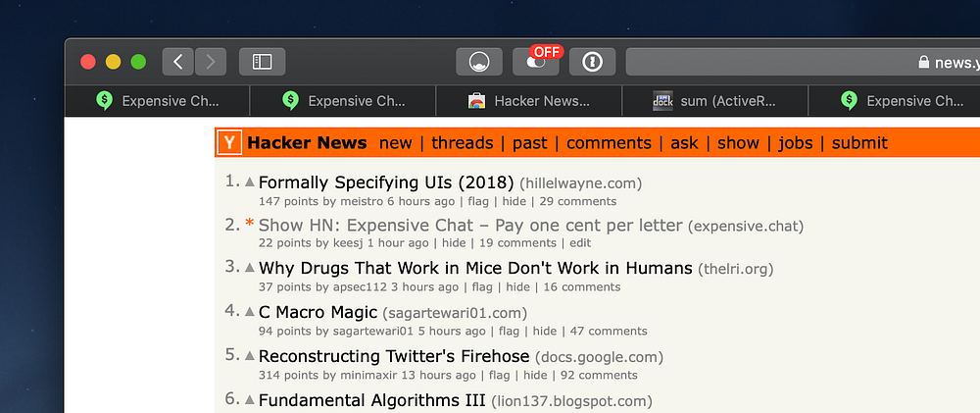Visit lion137.blogspot.com site link
This screenshot has width=980, height=413.
pos(573,401)
